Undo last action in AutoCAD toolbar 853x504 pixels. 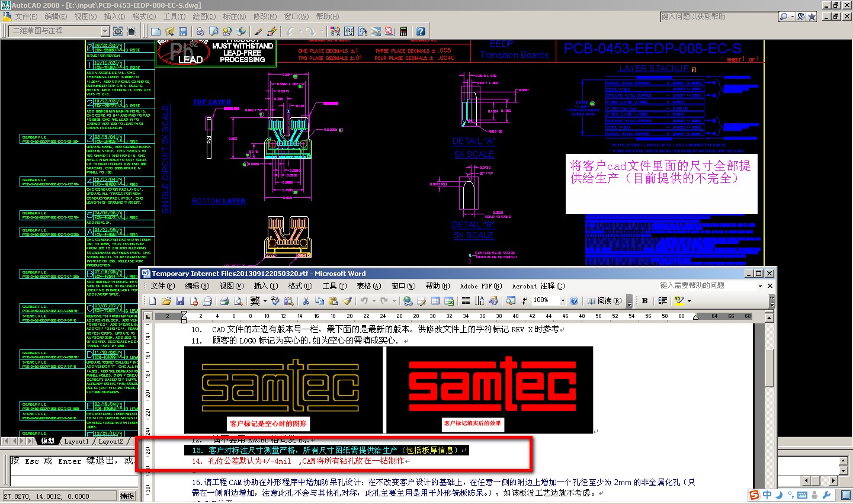(x=289, y=31)
